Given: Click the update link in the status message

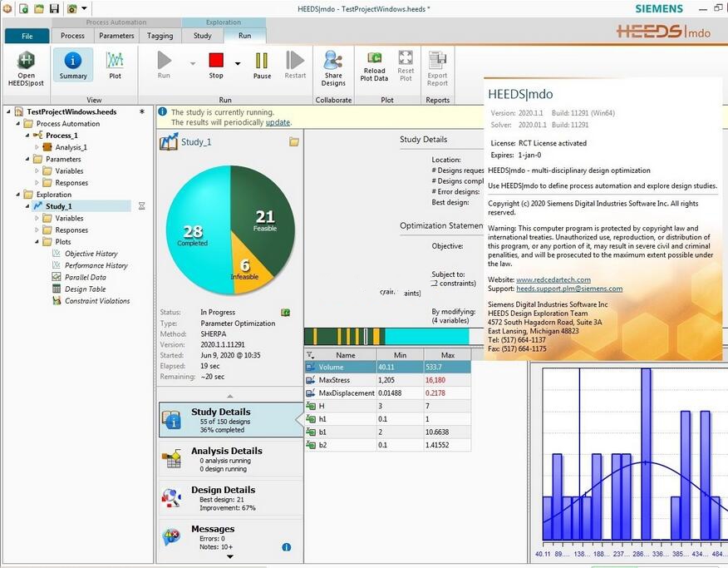Looking at the screenshot, I should (x=278, y=122).
